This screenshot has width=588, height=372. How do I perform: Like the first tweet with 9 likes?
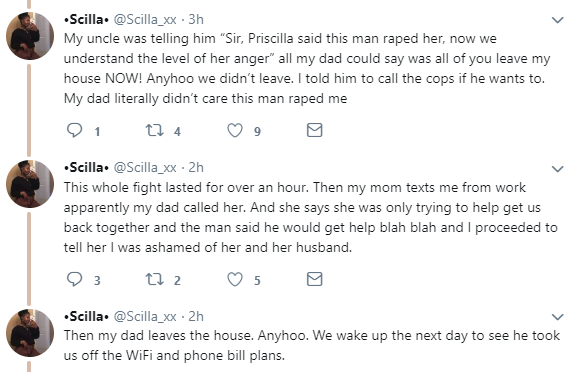235,130
